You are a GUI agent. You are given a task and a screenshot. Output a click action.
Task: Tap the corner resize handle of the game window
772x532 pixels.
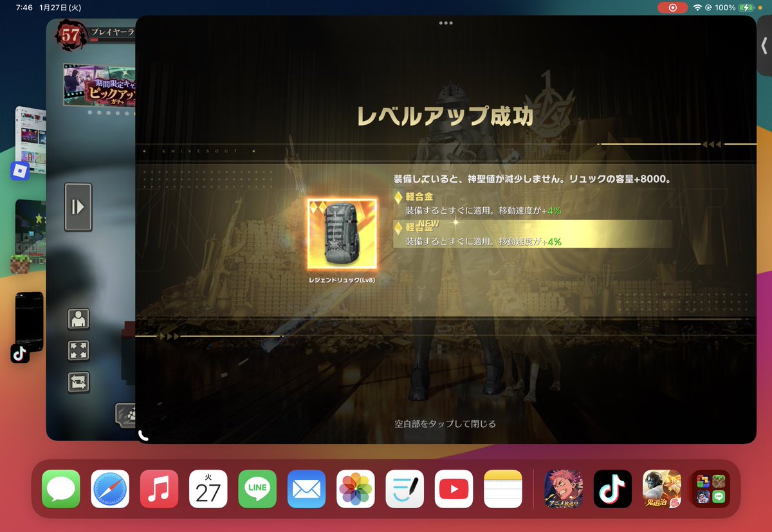[143, 436]
